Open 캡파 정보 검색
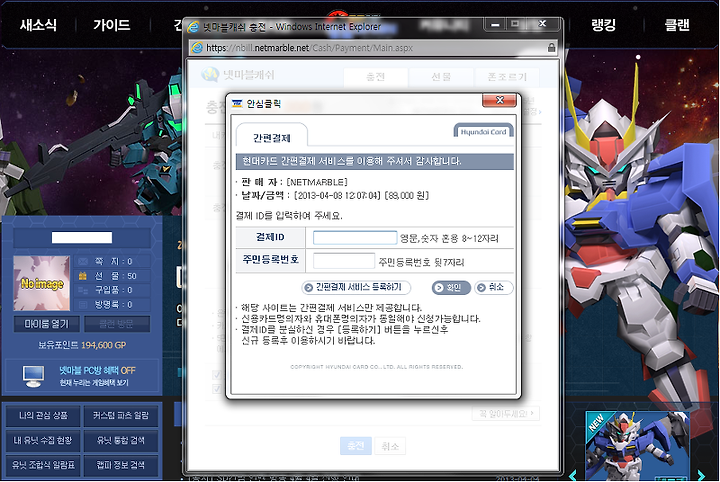The height and width of the screenshot is (482, 720). (x=121, y=465)
